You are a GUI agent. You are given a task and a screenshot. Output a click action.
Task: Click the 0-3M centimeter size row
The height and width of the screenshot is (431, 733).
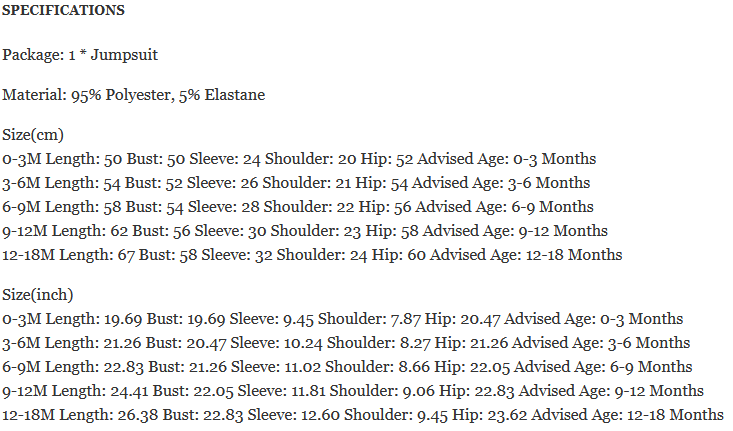point(299,159)
